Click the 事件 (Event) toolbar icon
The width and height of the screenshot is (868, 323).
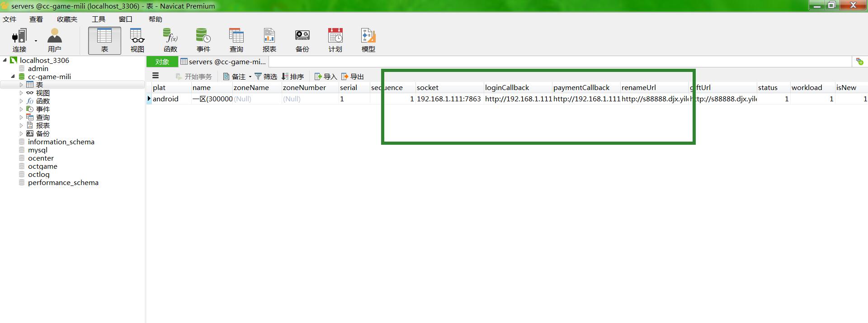[203, 40]
